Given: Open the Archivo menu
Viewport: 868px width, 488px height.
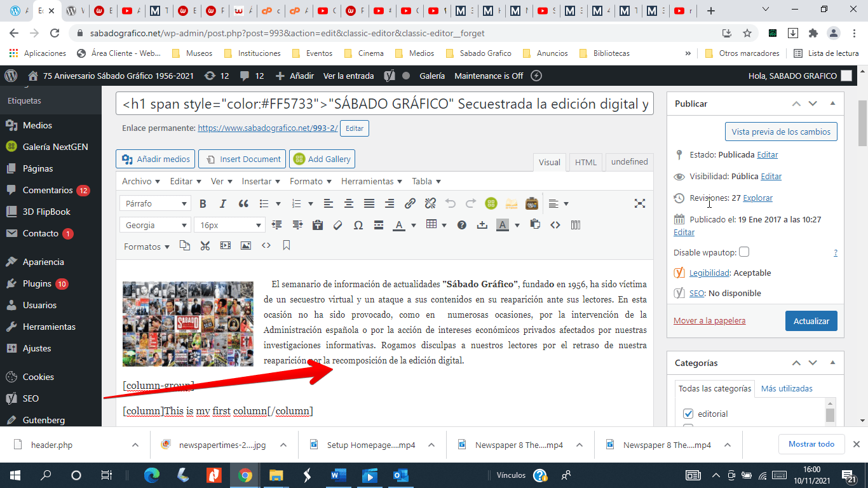Looking at the screenshot, I should coord(141,182).
